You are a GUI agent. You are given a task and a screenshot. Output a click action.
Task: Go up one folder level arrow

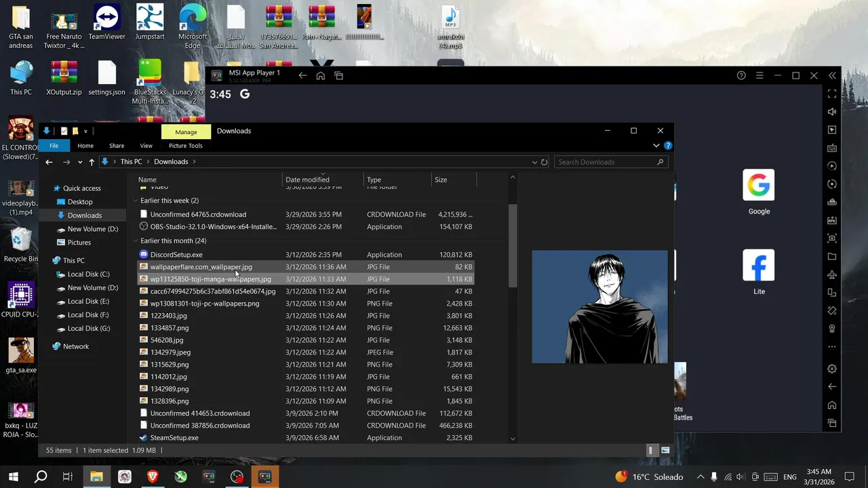[x=92, y=162]
